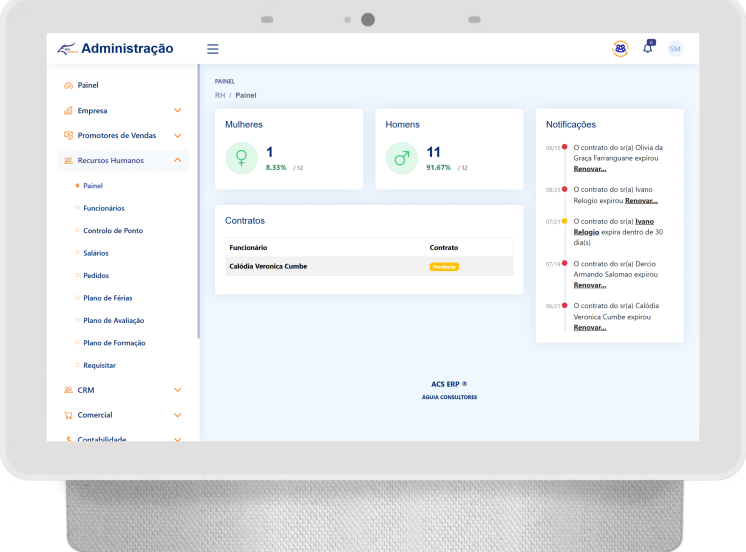Renew Calódia Veronica Cumbe contract
This screenshot has width=746, height=552.
pyautogui.click(x=590, y=327)
